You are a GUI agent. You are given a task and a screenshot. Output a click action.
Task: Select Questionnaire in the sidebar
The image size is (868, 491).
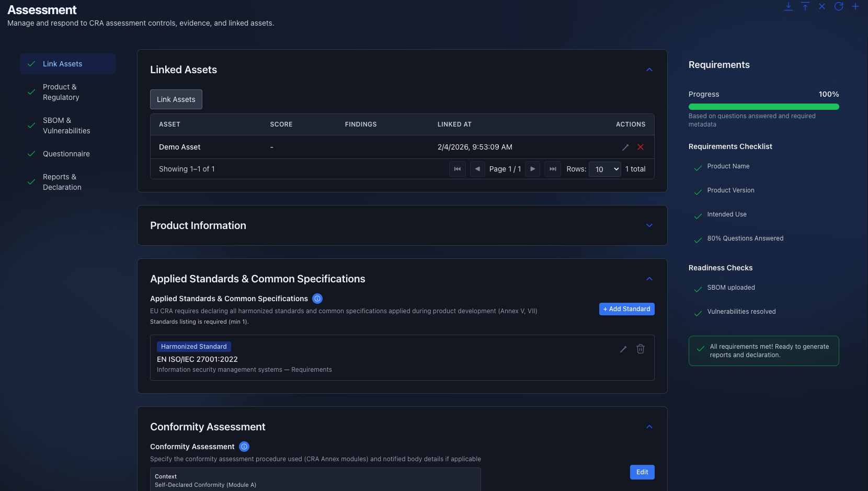(66, 154)
